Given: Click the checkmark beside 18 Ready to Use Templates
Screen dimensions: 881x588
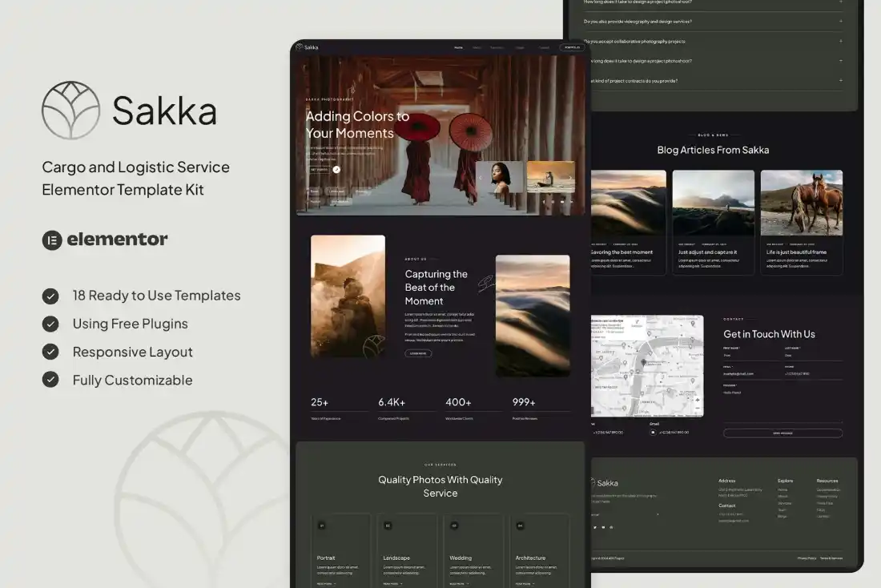Looking at the screenshot, I should click(x=50, y=296).
